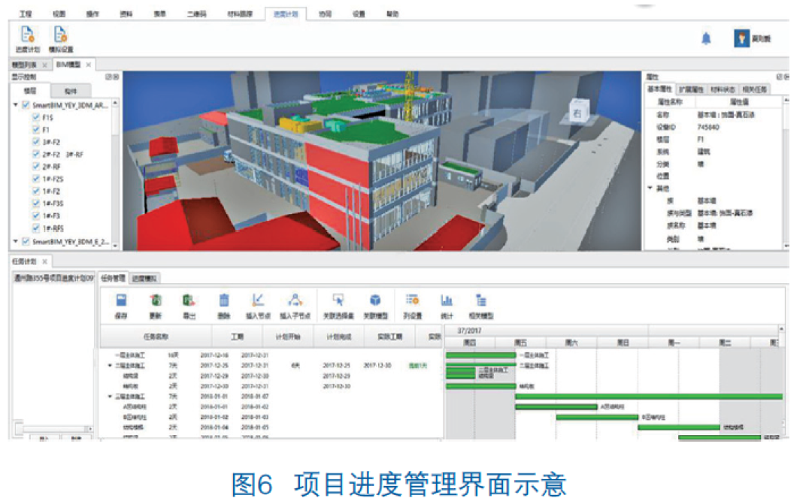Click the 删除 trash can icon
The width and height of the screenshot is (812, 504).
(x=224, y=300)
